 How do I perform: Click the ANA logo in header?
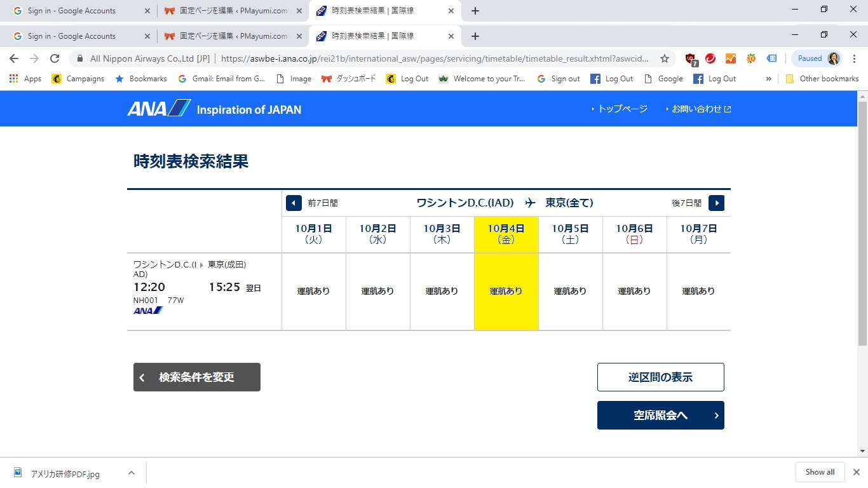pos(159,109)
